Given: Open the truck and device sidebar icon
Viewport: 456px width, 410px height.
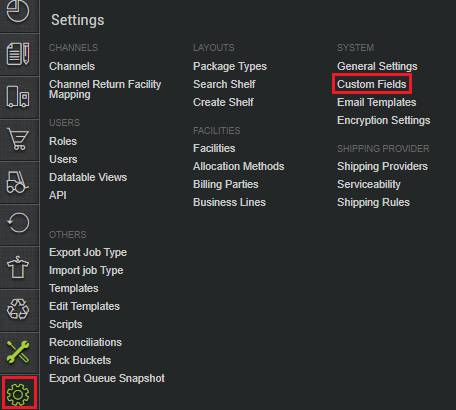Looking at the screenshot, I should click(x=18, y=97).
